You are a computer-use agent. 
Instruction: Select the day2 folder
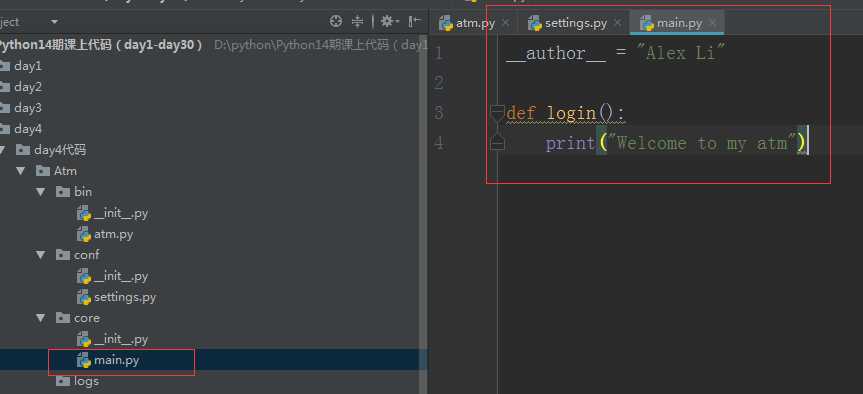click(28, 87)
